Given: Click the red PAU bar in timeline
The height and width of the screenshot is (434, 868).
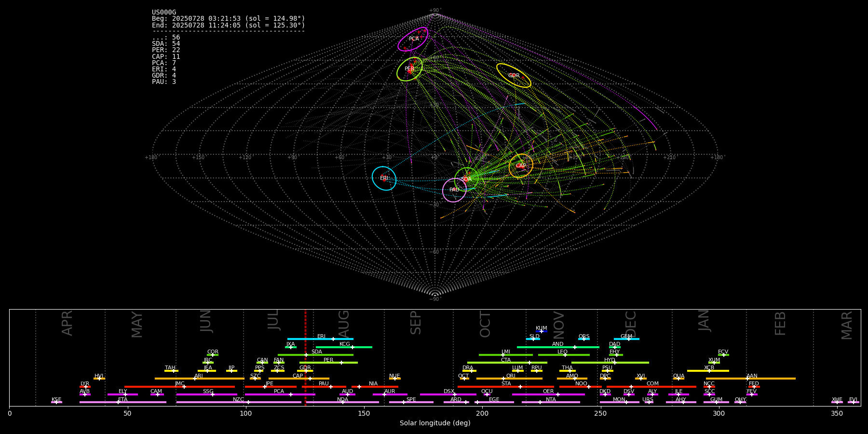Looking at the screenshot, I should click(324, 386).
